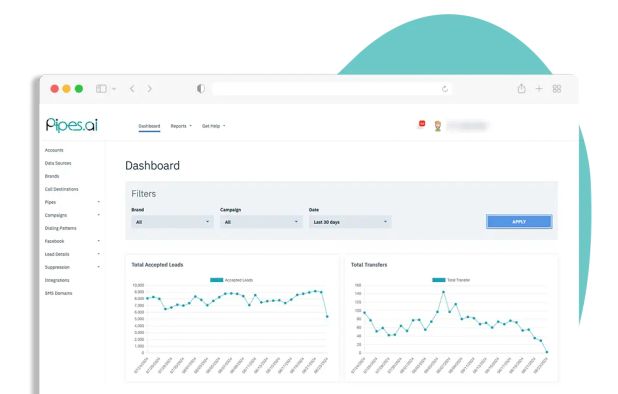The image size is (618, 394).
Task: Show the tab overview grid icon
Action: [x=557, y=89]
